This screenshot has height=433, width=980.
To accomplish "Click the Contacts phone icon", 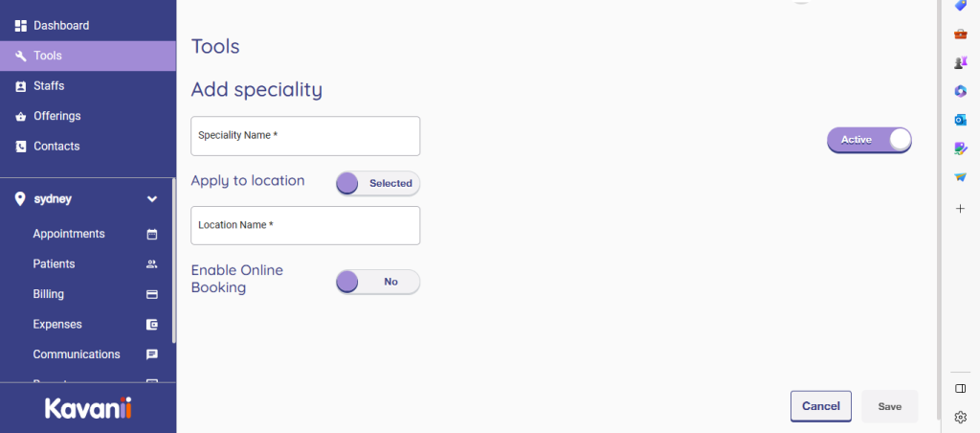I will click(x=21, y=147).
